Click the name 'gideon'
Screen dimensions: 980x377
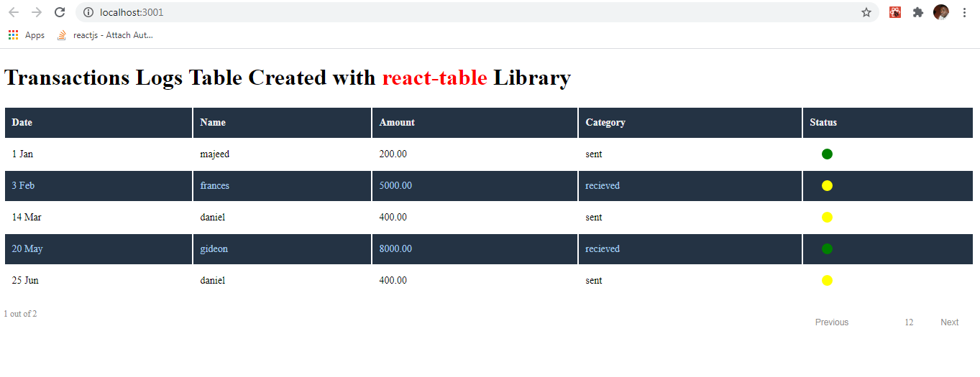pos(214,248)
